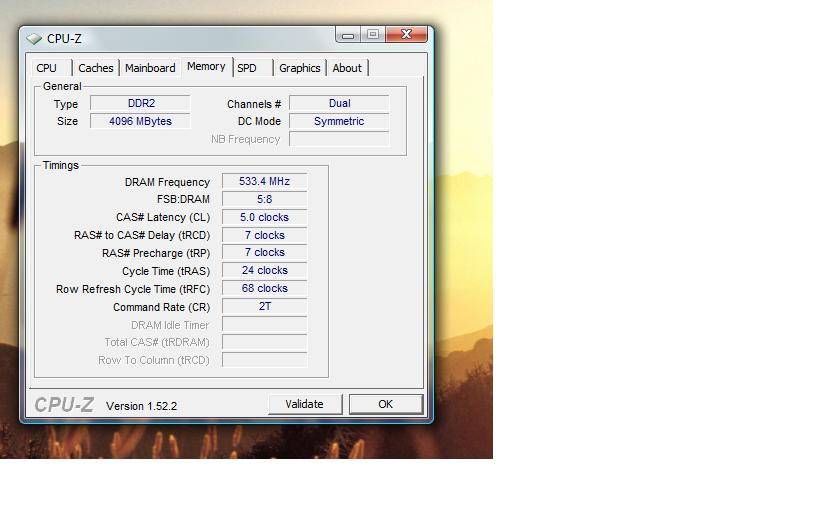The width and height of the screenshot is (840, 525).
Task: Click the DRAM Frequency label
Action: (x=167, y=183)
